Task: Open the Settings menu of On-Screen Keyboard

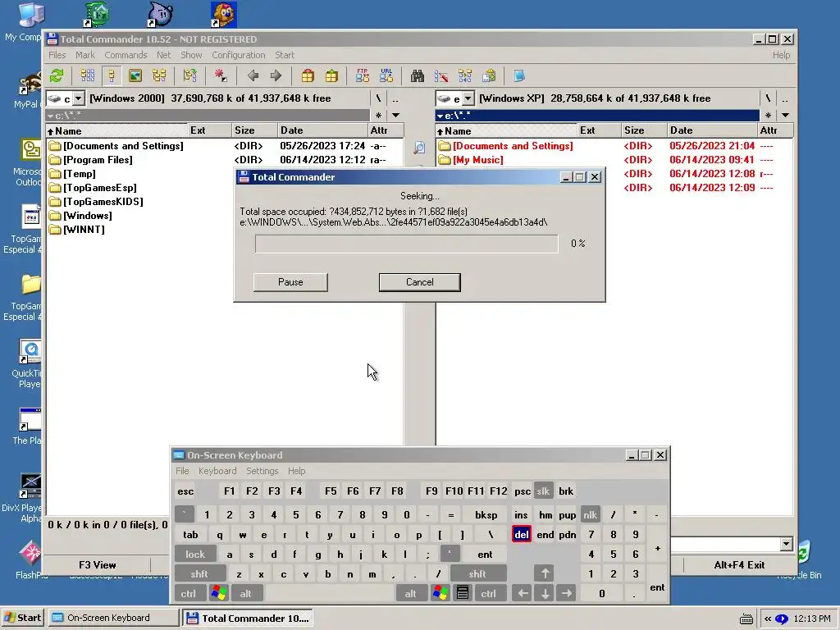Action: [x=262, y=471]
